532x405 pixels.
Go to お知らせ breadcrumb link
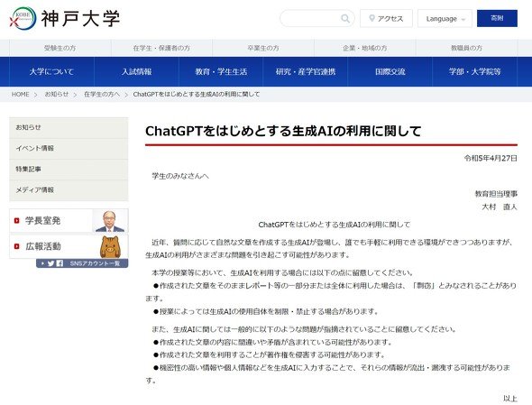[x=57, y=95]
